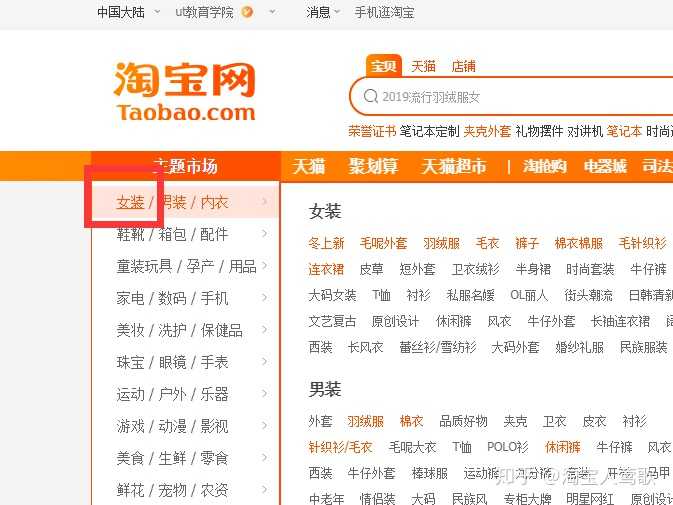Click 眼镜 category
Image resolution: width=673 pixels, height=505 pixels.
click(x=172, y=362)
